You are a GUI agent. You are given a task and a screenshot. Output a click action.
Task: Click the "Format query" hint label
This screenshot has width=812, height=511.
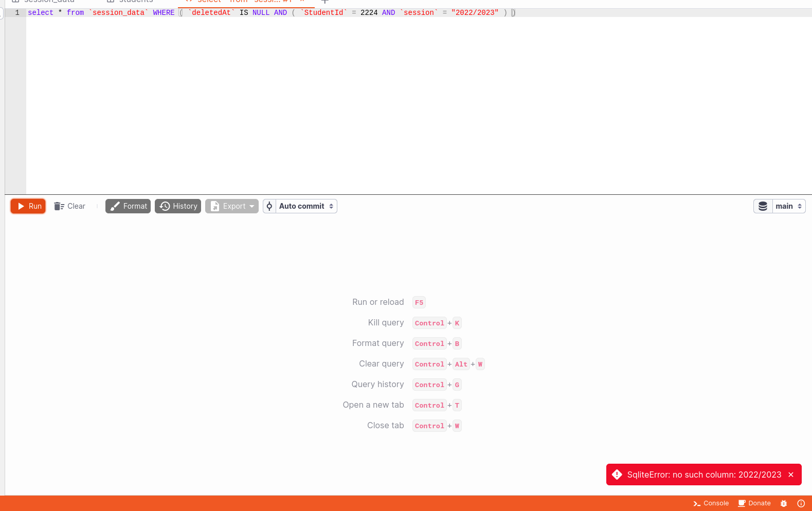pyautogui.click(x=378, y=343)
